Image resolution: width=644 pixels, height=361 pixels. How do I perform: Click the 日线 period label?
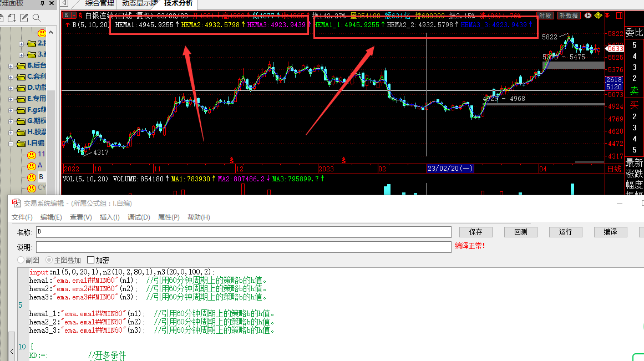pyautogui.click(x=615, y=169)
